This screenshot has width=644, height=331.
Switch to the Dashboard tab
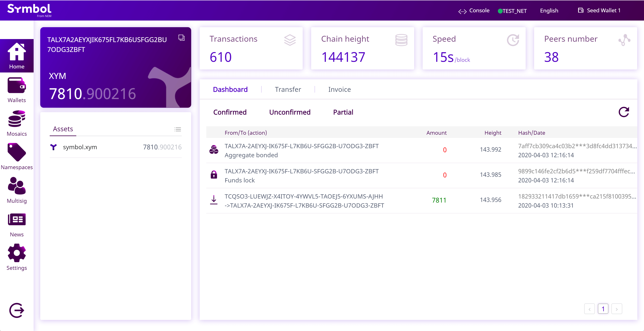(230, 89)
